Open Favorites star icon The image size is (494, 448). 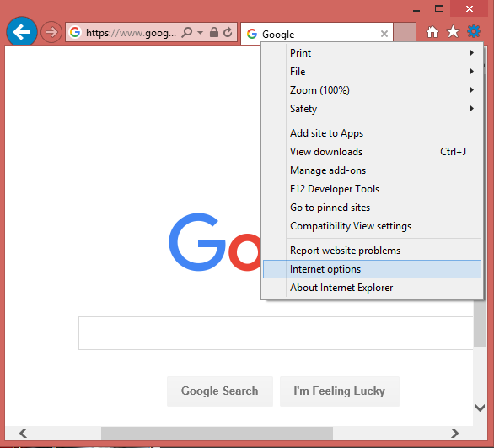click(x=453, y=31)
